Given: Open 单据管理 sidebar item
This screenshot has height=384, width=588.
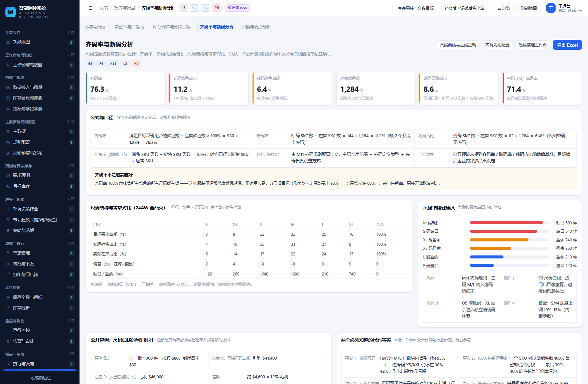Looking at the screenshot, I should pyautogui.click(x=40, y=253).
